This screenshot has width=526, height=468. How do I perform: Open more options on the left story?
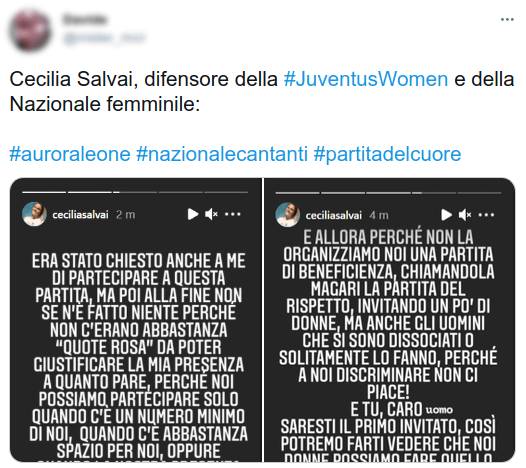pos(233,214)
